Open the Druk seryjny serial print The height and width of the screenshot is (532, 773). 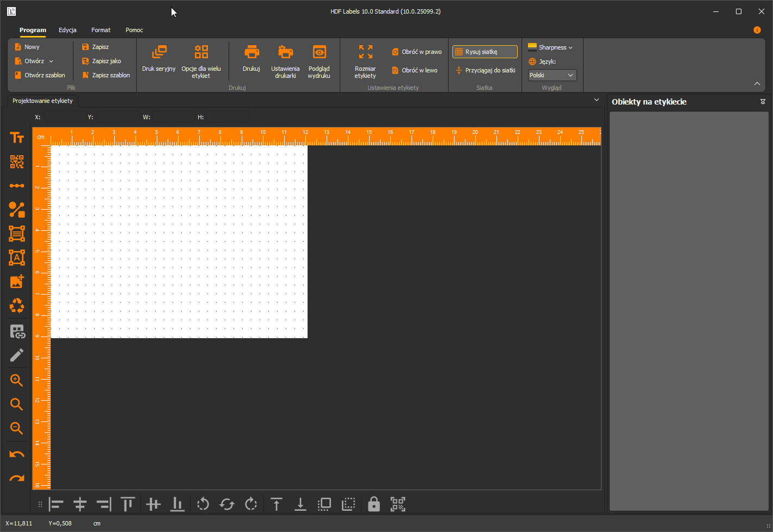point(159,59)
